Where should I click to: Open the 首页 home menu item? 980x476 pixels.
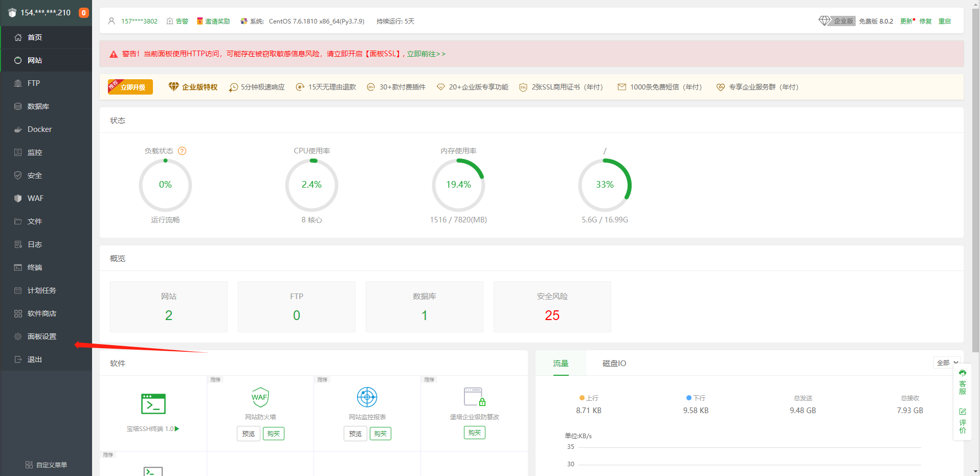pyautogui.click(x=46, y=37)
